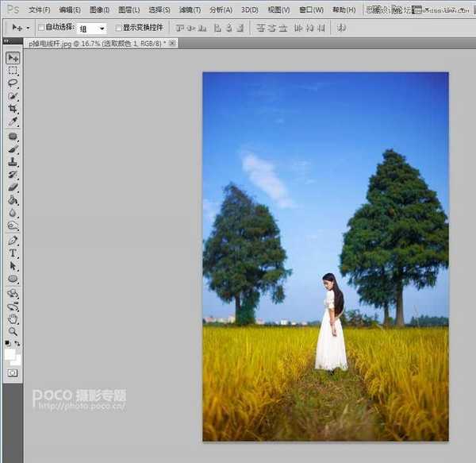Open the 文件(F) menu
The height and width of the screenshot is (463, 476).
(39, 10)
